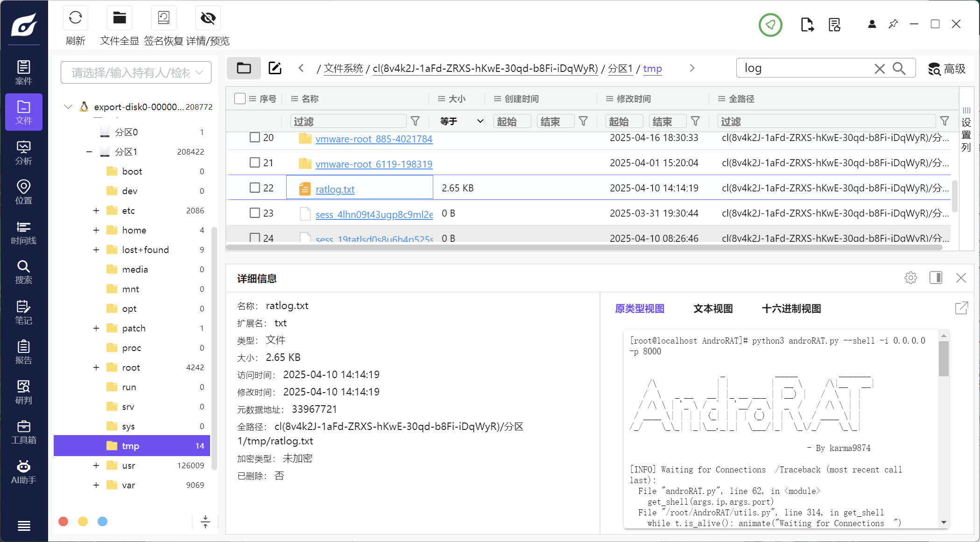Open the ratlog.txt file link

coord(335,189)
